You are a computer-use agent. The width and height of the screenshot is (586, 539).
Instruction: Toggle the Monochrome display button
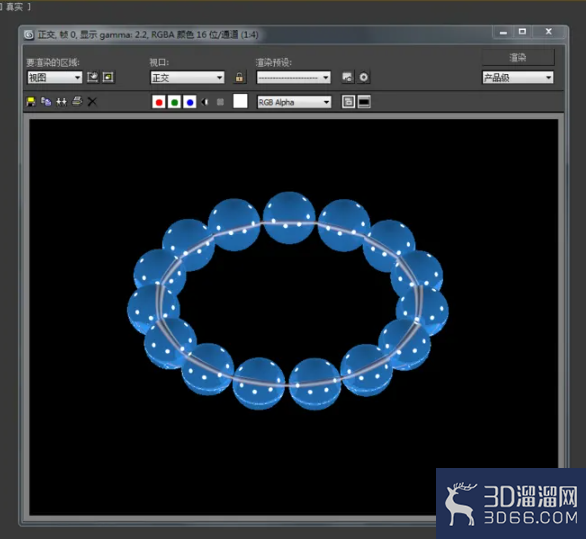[220, 102]
